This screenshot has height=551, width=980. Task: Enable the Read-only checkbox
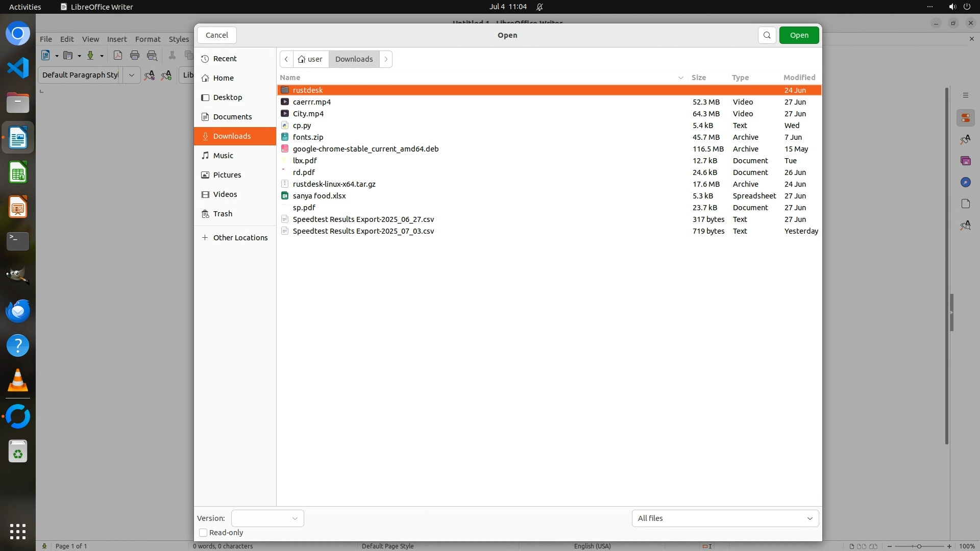203,533
